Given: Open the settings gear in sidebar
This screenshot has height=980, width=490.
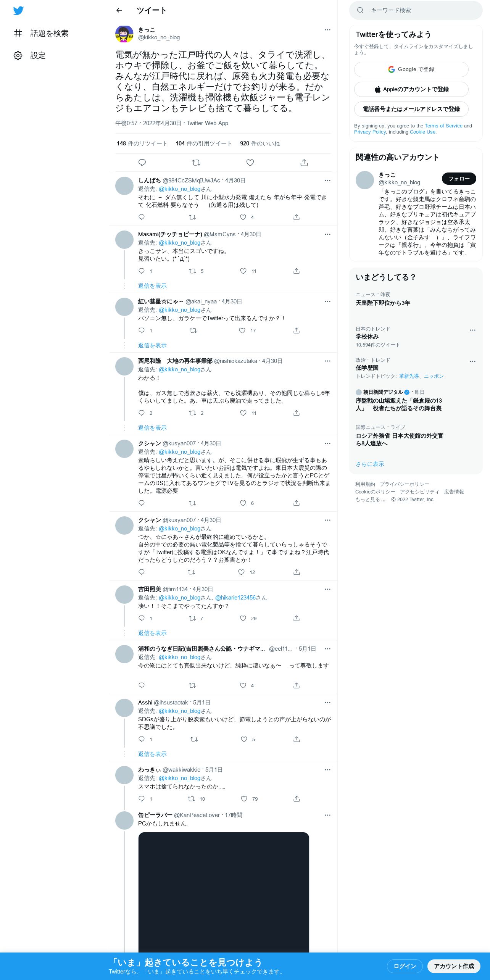Looking at the screenshot, I should pyautogui.click(x=18, y=56).
